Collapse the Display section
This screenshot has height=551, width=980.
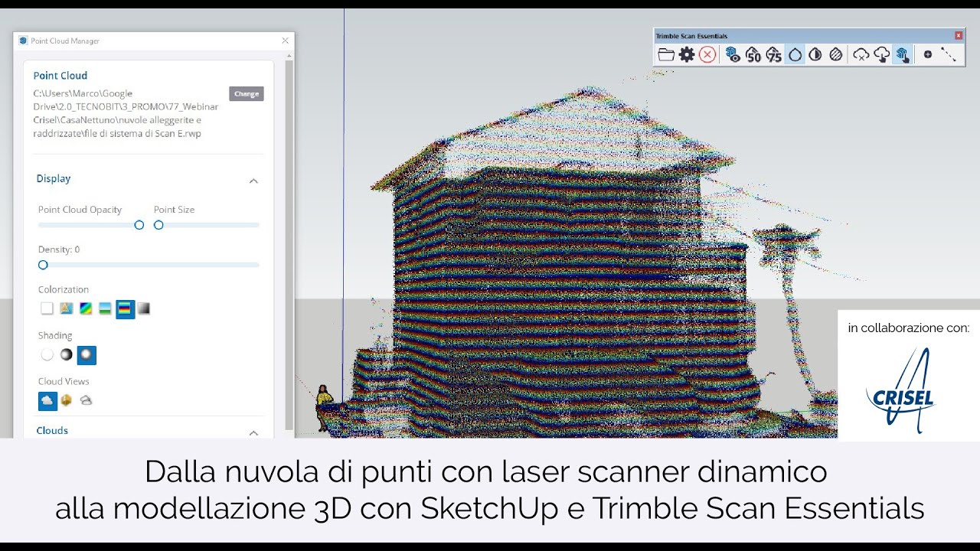pos(253,181)
